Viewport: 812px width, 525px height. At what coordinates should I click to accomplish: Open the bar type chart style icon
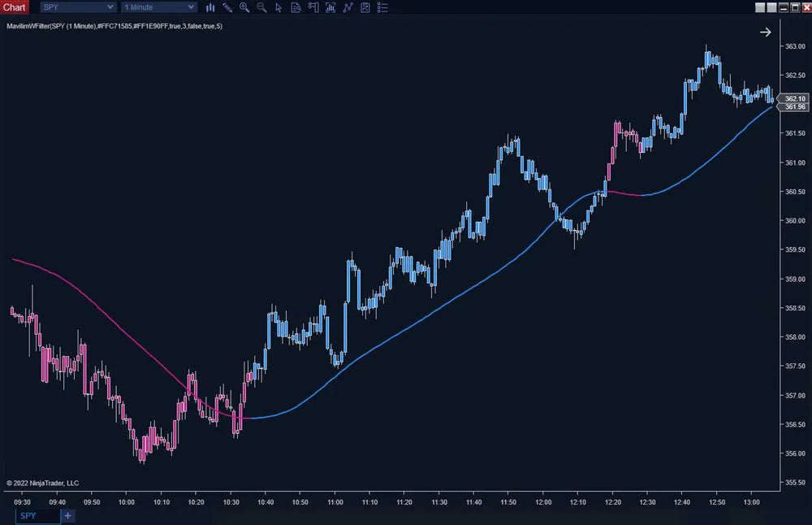click(x=210, y=7)
